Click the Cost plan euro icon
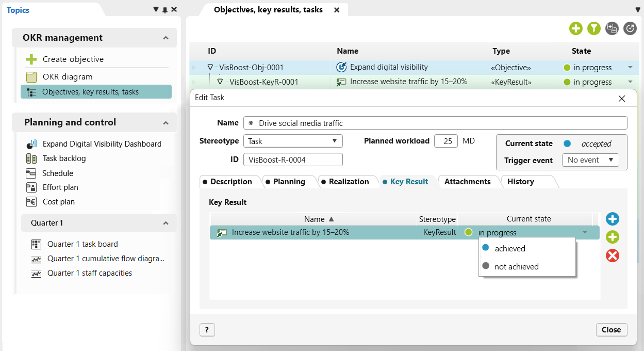The height and width of the screenshot is (351, 644). [31, 202]
